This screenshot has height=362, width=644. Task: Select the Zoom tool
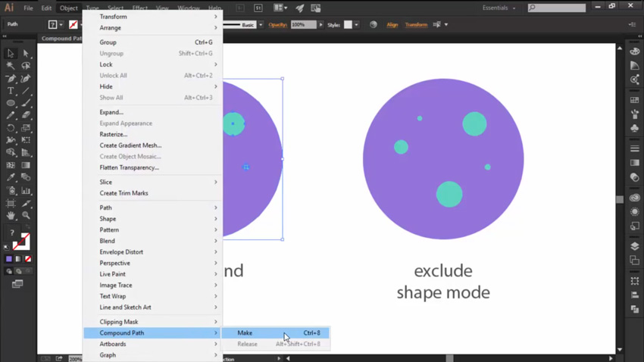(26, 216)
